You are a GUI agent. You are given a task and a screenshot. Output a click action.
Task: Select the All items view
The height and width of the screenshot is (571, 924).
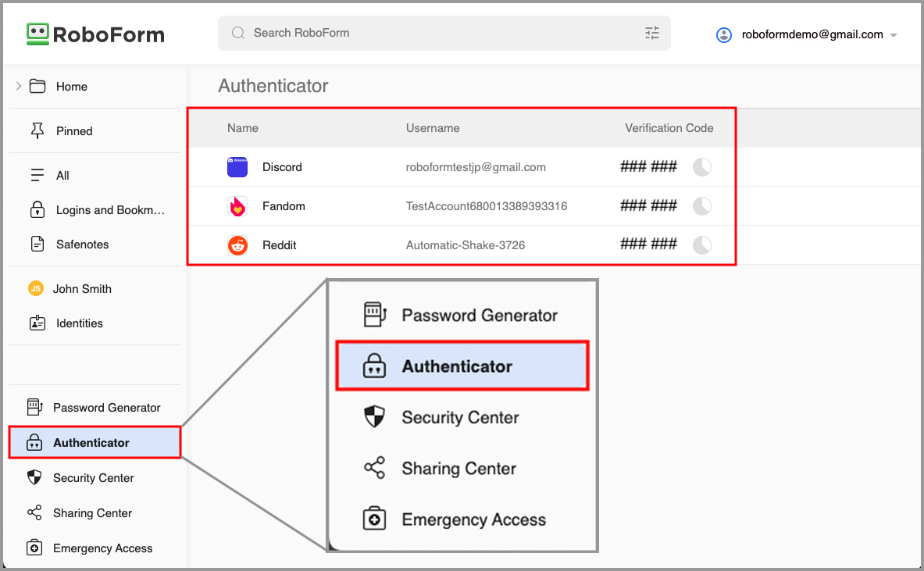point(62,175)
